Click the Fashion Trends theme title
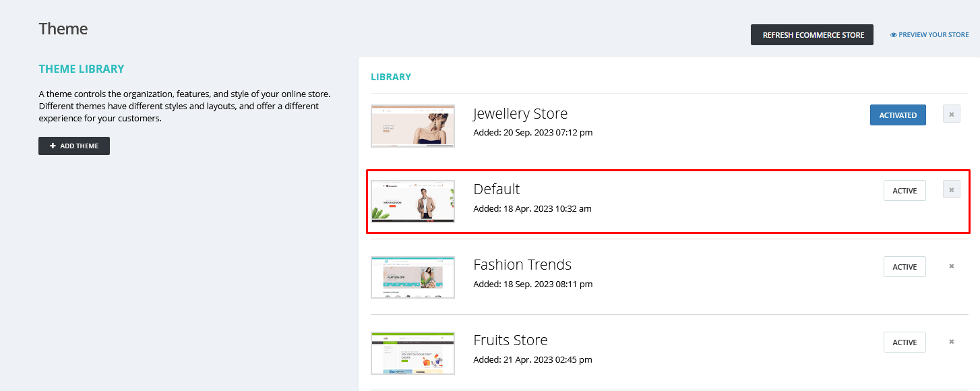The height and width of the screenshot is (391, 980). (x=522, y=264)
